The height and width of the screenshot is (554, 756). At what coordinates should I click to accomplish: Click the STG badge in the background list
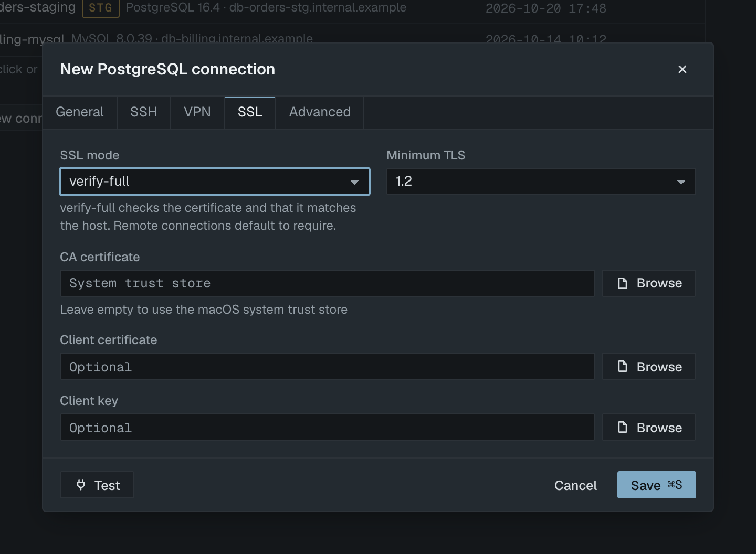tap(101, 8)
